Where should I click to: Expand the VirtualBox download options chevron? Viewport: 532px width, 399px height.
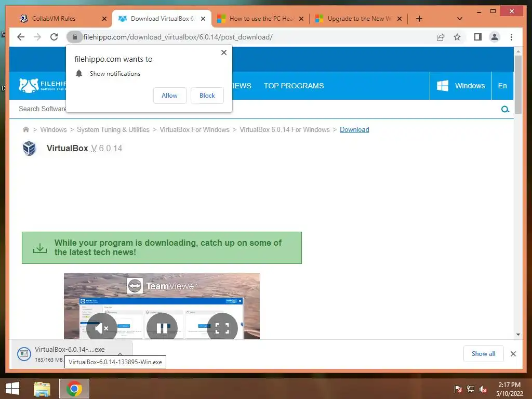120,353
